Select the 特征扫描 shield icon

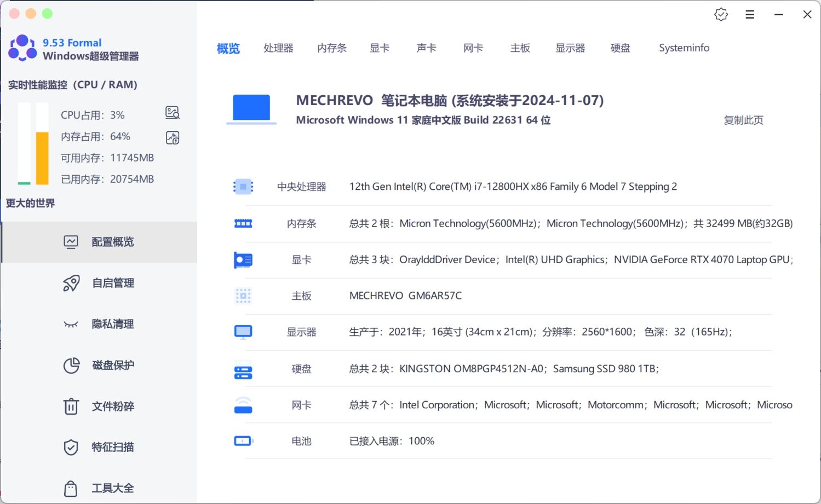[x=71, y=447]
